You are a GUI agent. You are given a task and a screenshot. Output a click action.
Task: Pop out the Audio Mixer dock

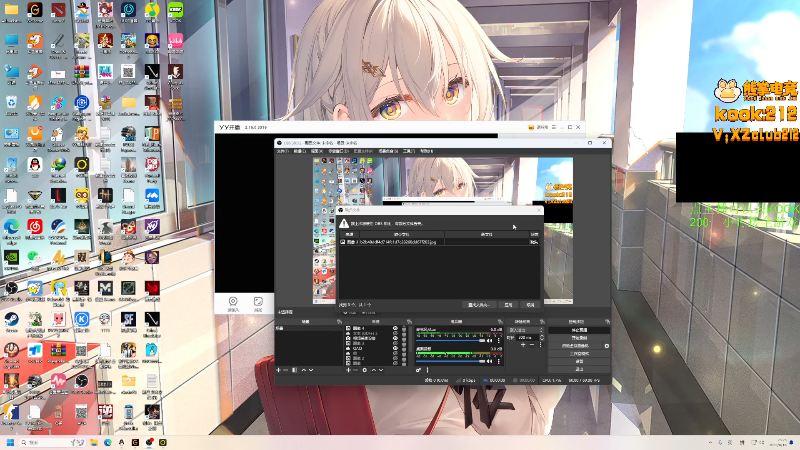(500, 321)
